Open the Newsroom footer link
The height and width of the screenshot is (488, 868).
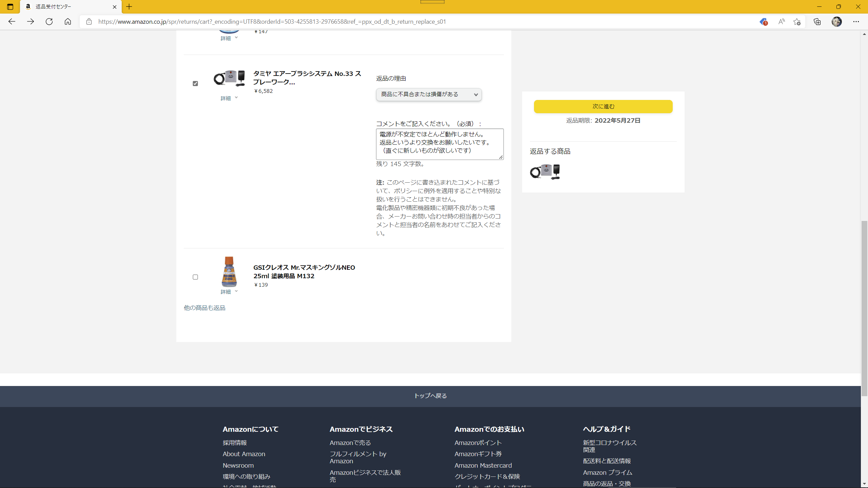[x=238, y=466]
